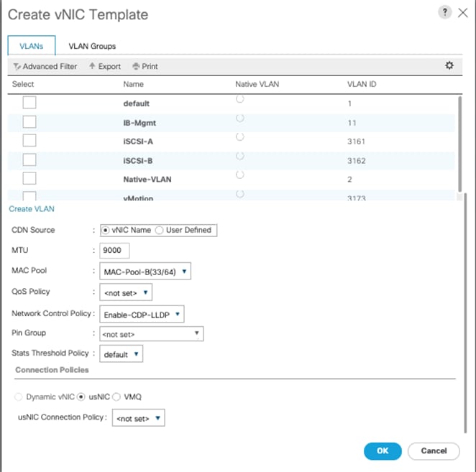Sort by the VLAN ID column header
Screen dimensions: 476x472
point(362,84)
